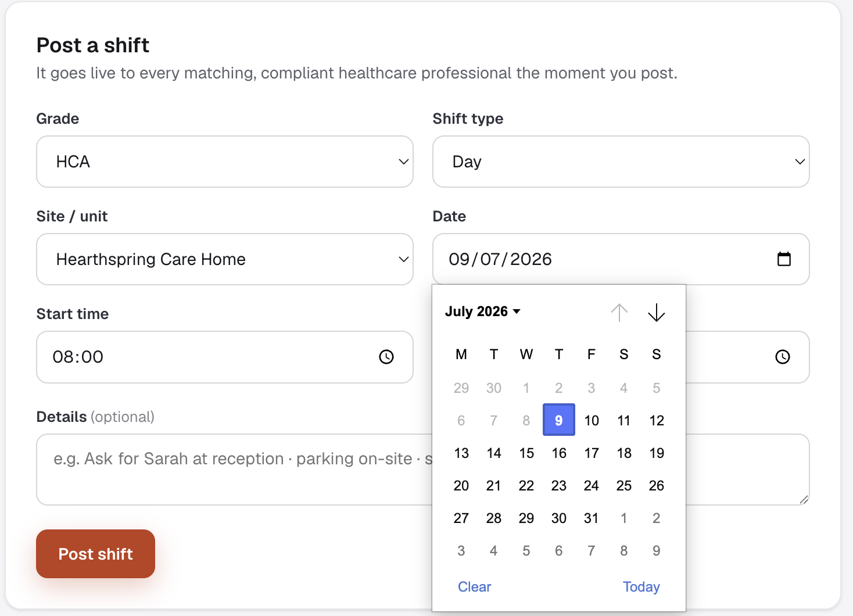Viewport: 853px width, 616px height.
Task: Select 20 July in the calendar
Action: pyautogui.click(x=461, y=485)
